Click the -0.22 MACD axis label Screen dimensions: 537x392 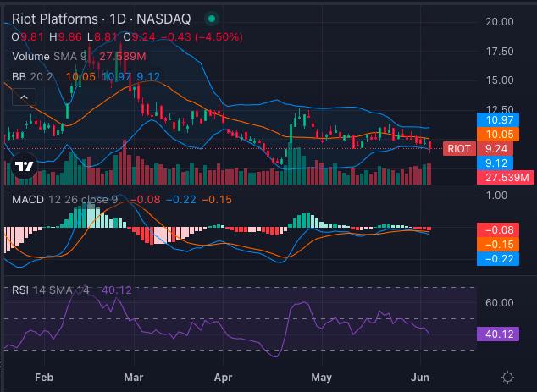tap(498, 258)
